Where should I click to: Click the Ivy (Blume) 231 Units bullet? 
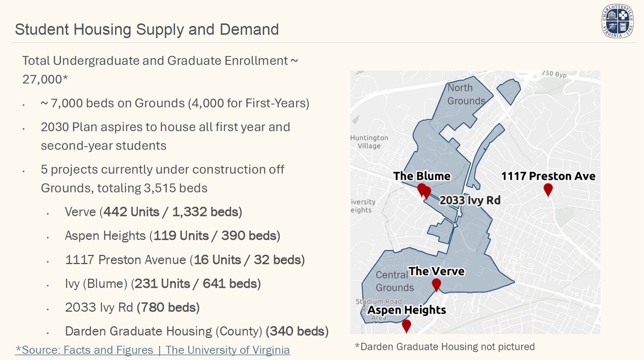point(163,284)
